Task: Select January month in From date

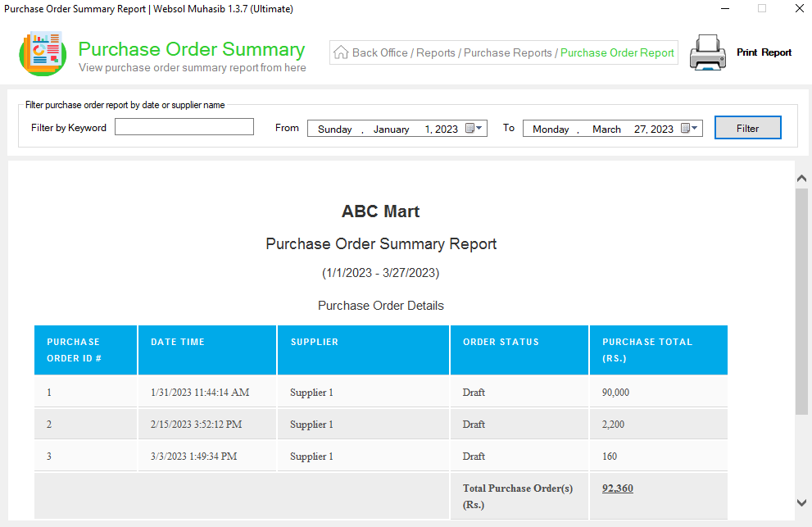Action: 391,129
